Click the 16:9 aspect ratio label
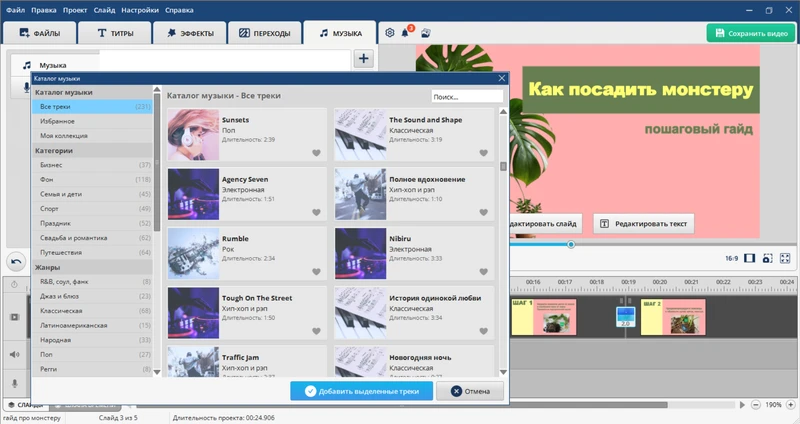The width and height of the screenshot is (800, 424). click(x=732, y=259)
